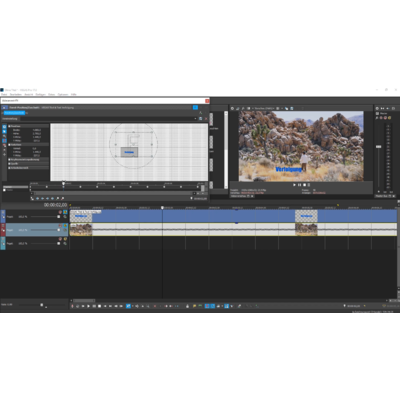
Task: Pause the video preview
Action: 299,185
